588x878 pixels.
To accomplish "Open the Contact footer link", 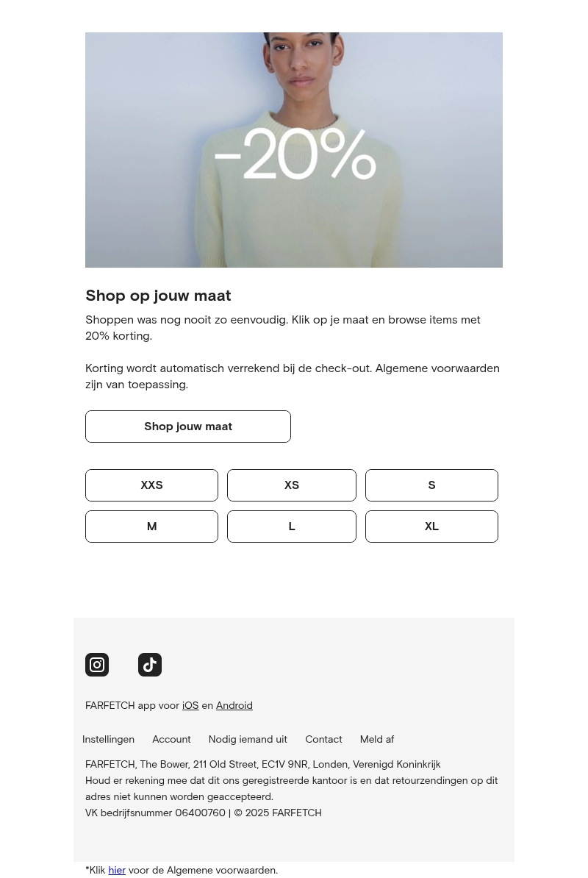I will [x=323, y=739].
